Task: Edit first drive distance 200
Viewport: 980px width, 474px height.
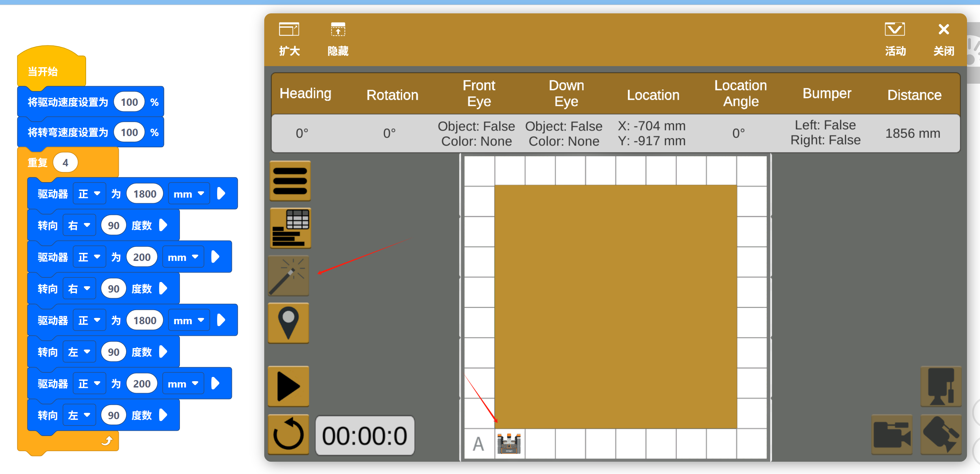Action: 142,257
